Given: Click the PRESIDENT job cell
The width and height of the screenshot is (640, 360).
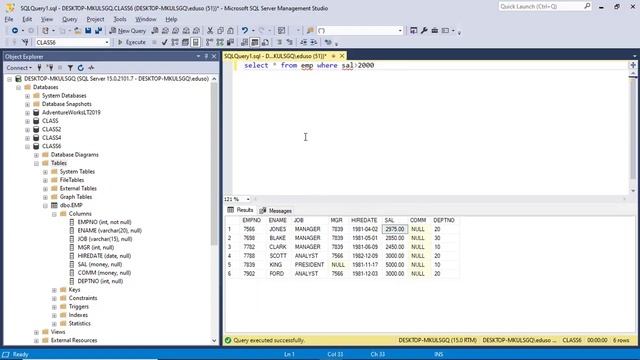Looking at the screenshot, I should 309,264.
